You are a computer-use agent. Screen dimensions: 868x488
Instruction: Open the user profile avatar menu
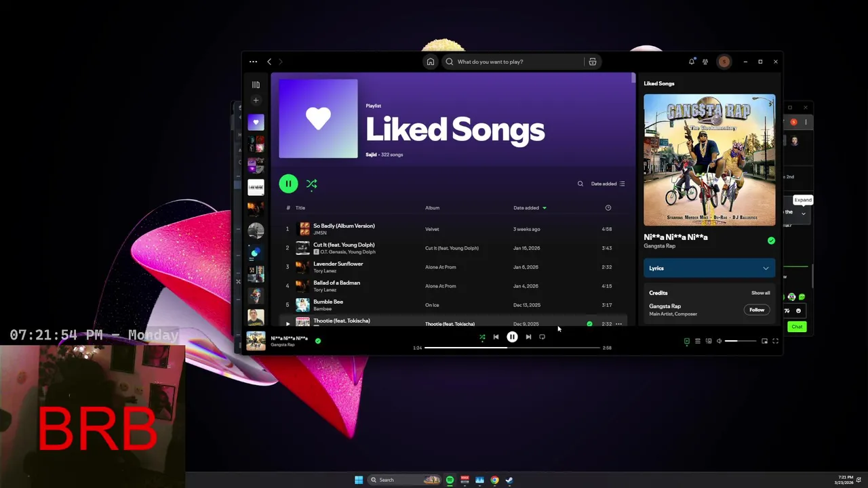click(724, 62)
